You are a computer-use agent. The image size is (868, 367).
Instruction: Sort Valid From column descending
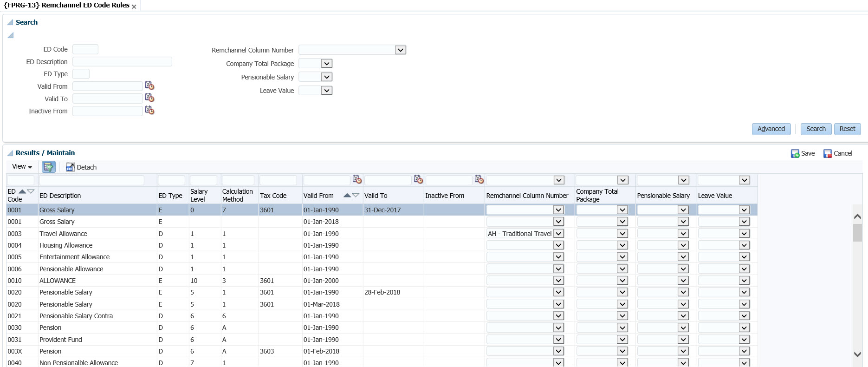[356, 196]
